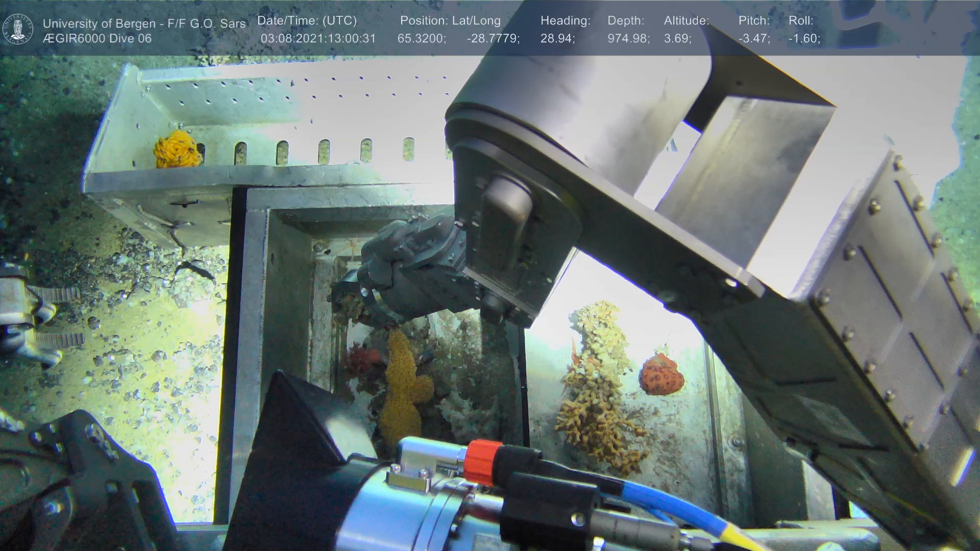
Task: Click the 'Roll:' label
Action: click(801, 20)
